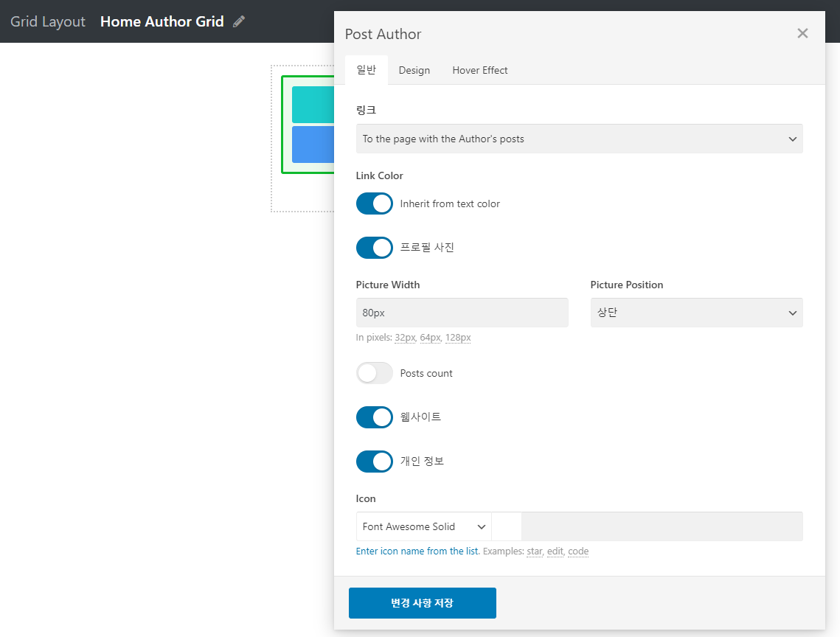Use the edit icon example
Image resolution: width=840 pixels, height=637 pixels.
pos(555,551)
